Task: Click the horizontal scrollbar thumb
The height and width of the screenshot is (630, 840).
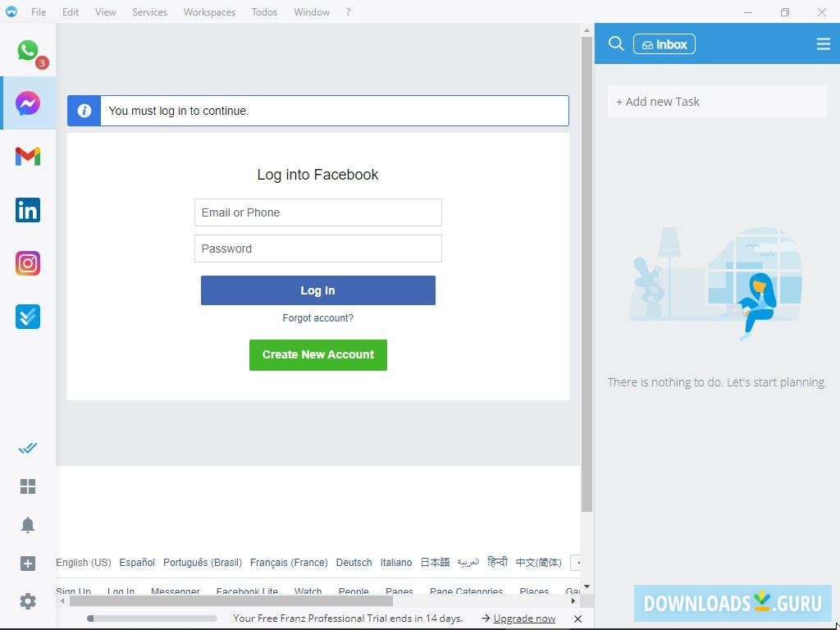Action: 231,601
